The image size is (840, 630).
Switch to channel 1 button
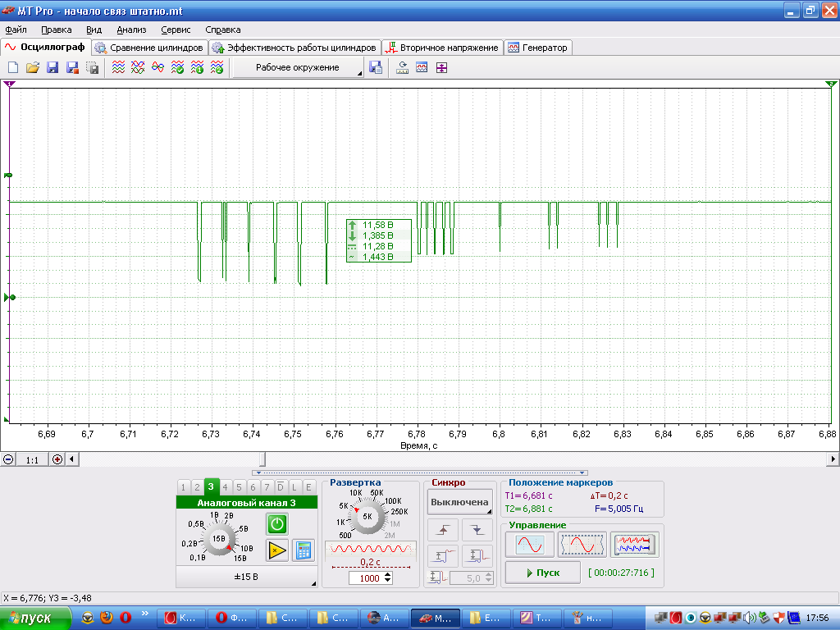(183, 487)
